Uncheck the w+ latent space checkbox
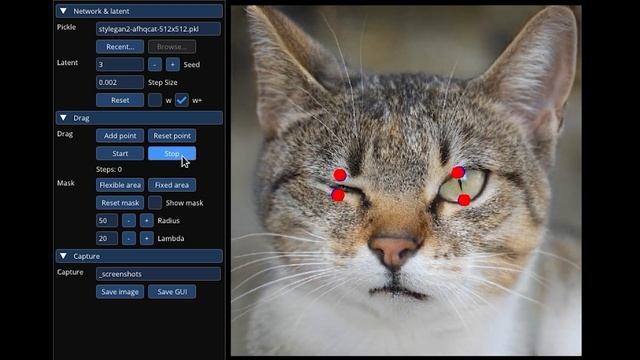This screenshot has width=640, height=360. coord(182,100)
